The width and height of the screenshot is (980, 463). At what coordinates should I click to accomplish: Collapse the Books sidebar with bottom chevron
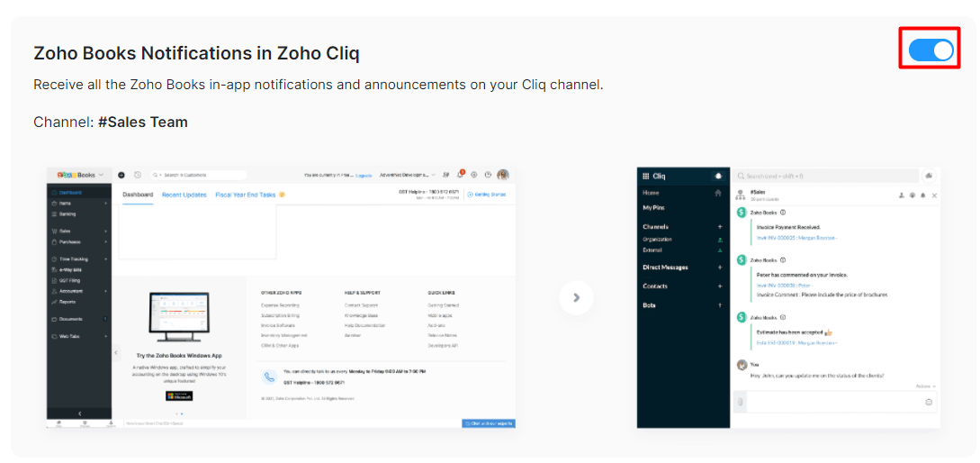[x=79, y=413]
